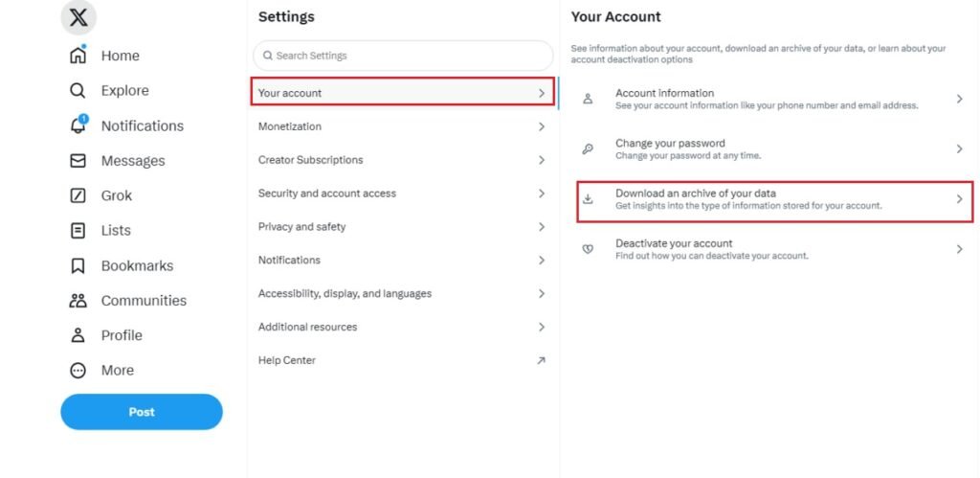980x478 pixels.
Task: Expand the Account information chevron
Action: (x=959, y=99)
